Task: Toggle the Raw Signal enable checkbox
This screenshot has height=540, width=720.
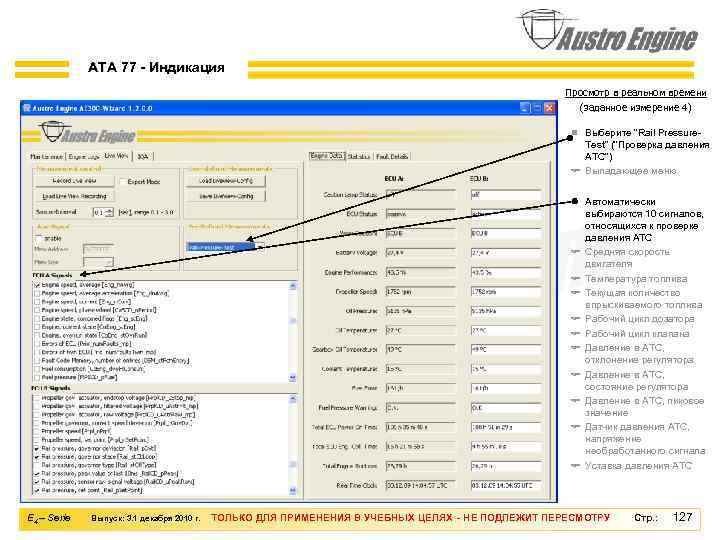Action: pos(39,239)
